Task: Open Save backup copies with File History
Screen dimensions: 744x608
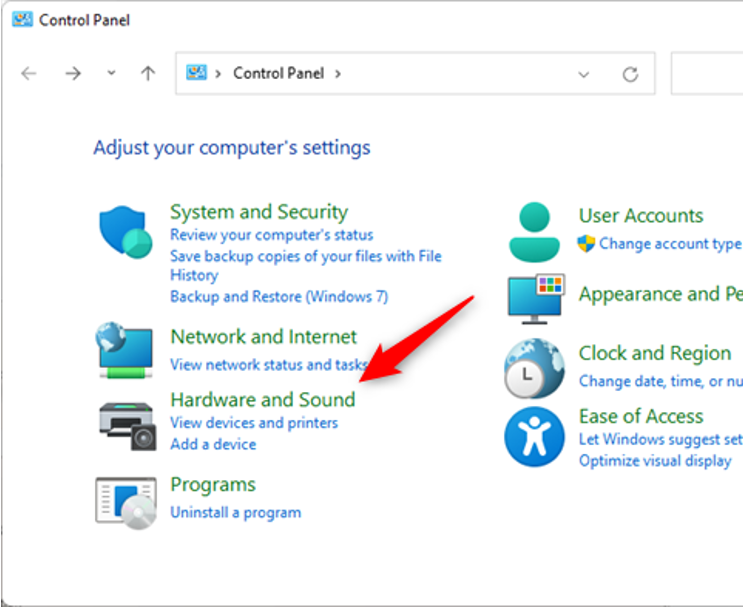Action: tap(306, 265)
